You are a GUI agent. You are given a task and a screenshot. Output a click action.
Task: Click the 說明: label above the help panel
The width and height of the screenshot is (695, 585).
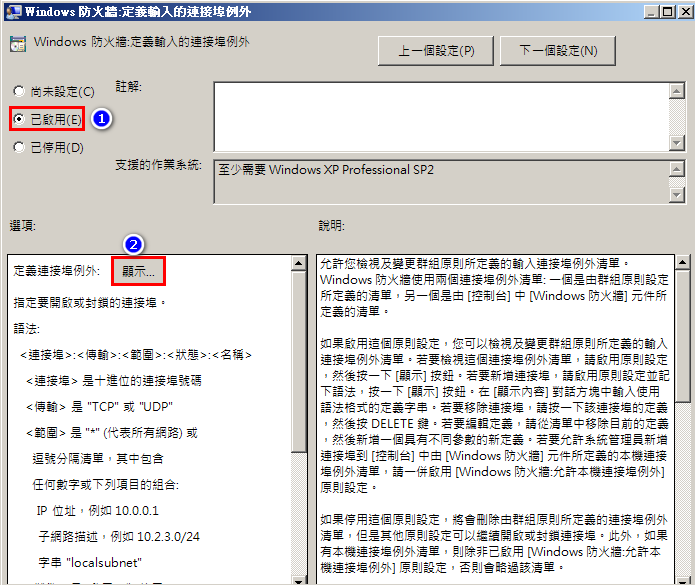point(332,226)
